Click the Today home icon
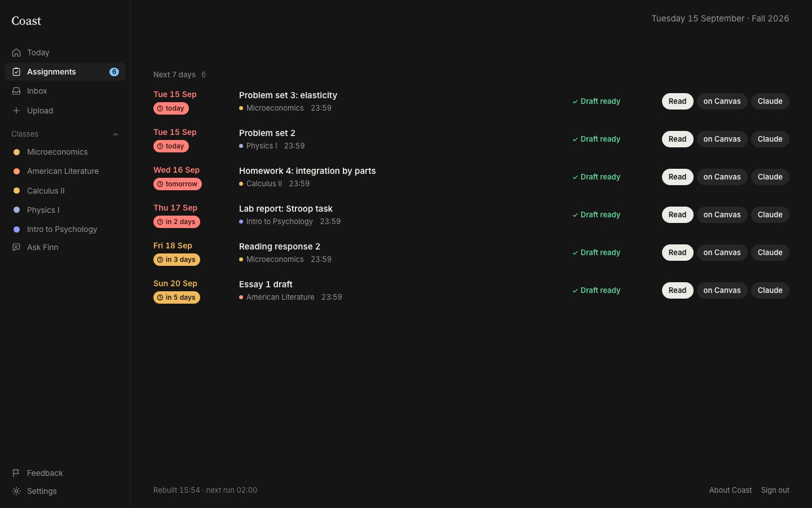Viewport: 812px width, 508px height. [x=16, y=52]
